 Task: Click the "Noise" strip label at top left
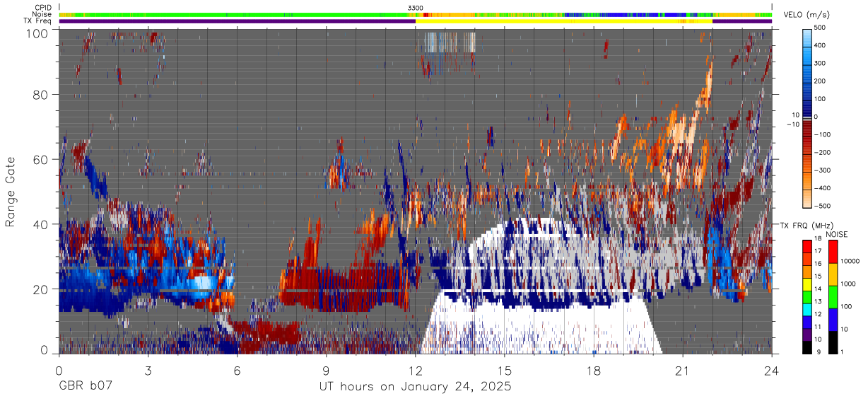42,14
